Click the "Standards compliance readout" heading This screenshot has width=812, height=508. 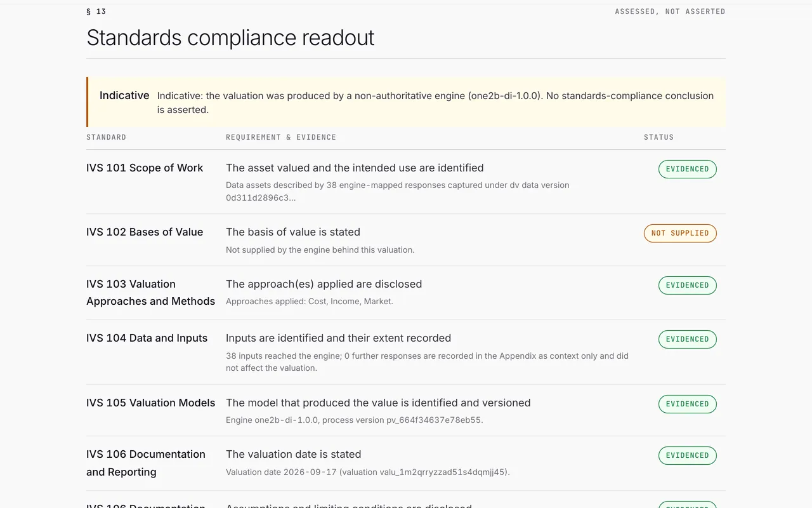pos(230,37)
